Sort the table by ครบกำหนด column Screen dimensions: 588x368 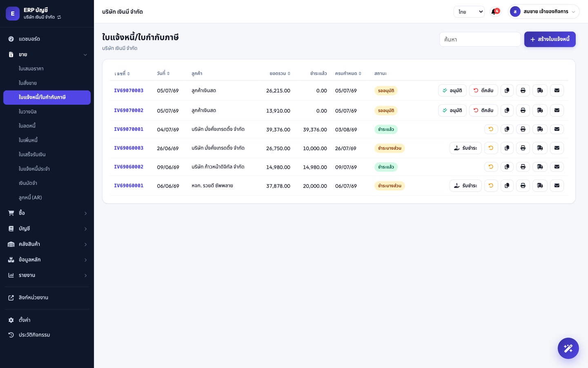point(348,74)
